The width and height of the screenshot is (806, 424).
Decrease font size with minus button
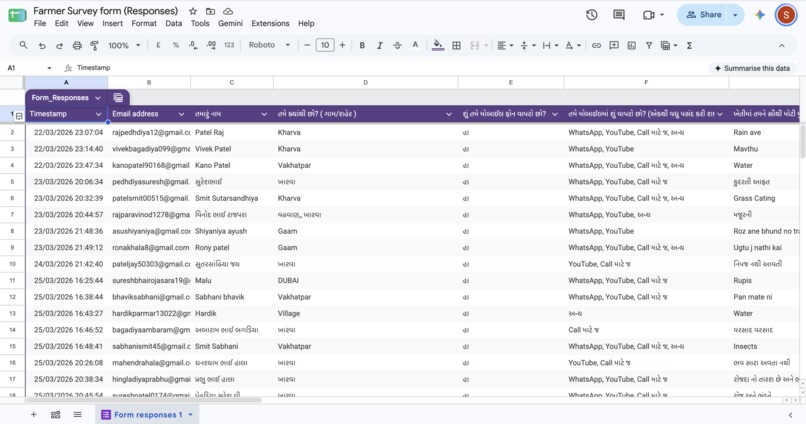307,45
